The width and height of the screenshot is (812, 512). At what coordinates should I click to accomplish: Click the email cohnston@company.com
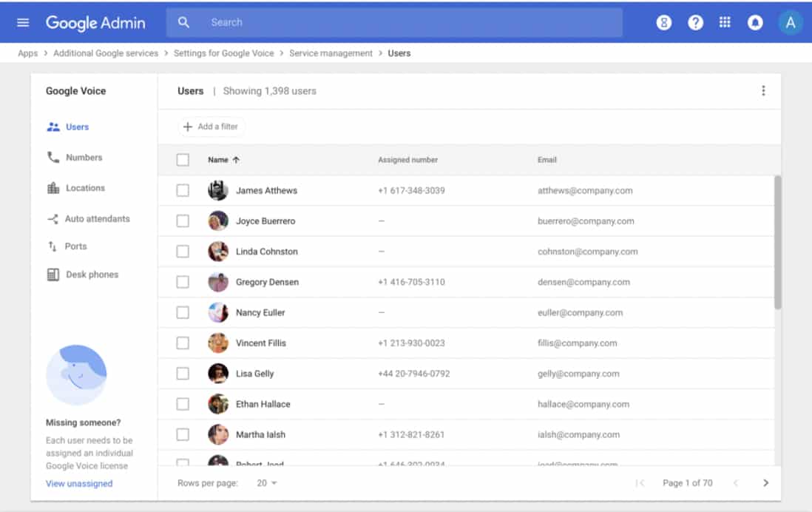pyautogui.click(x=588, y=252)
